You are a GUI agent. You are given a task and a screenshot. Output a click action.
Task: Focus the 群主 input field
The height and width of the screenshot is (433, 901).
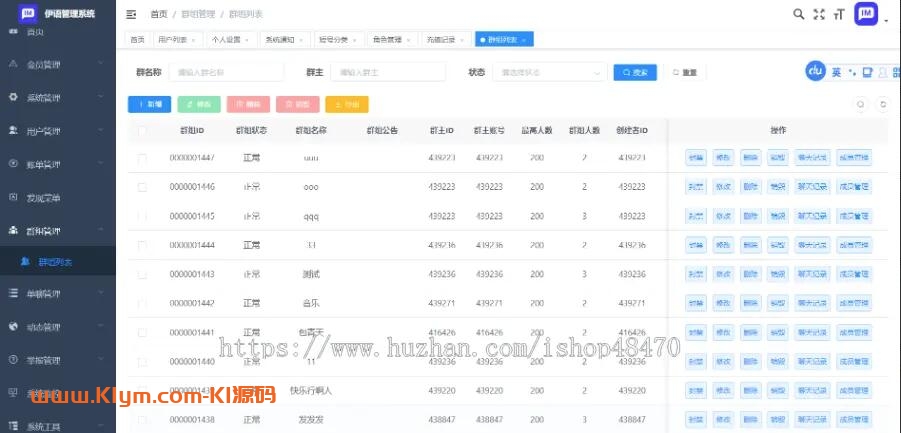388,72
